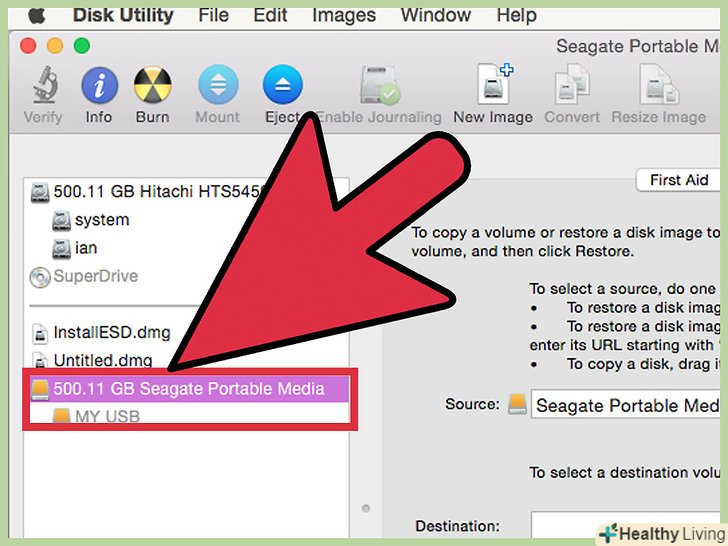Image resolution: width=728 pixels, height=546 pixels.
Task: Eject the selected disk
Action: click(x=282, y=84)
